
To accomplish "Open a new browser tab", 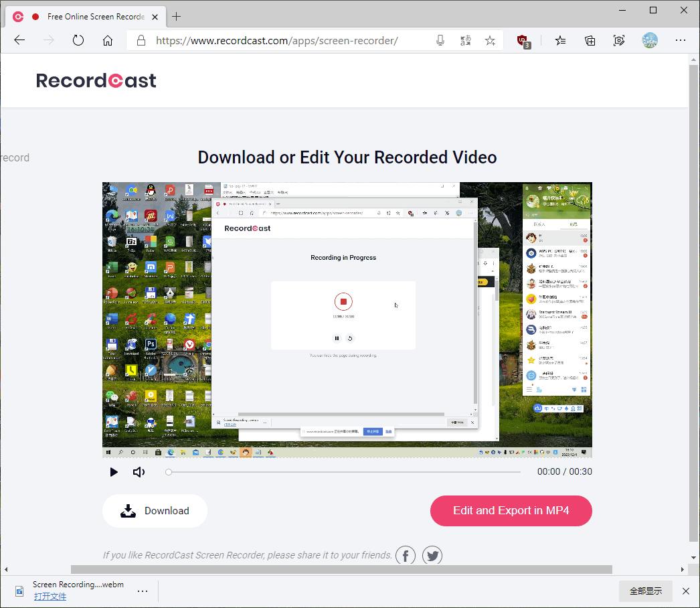I will [x=177, y=17].
